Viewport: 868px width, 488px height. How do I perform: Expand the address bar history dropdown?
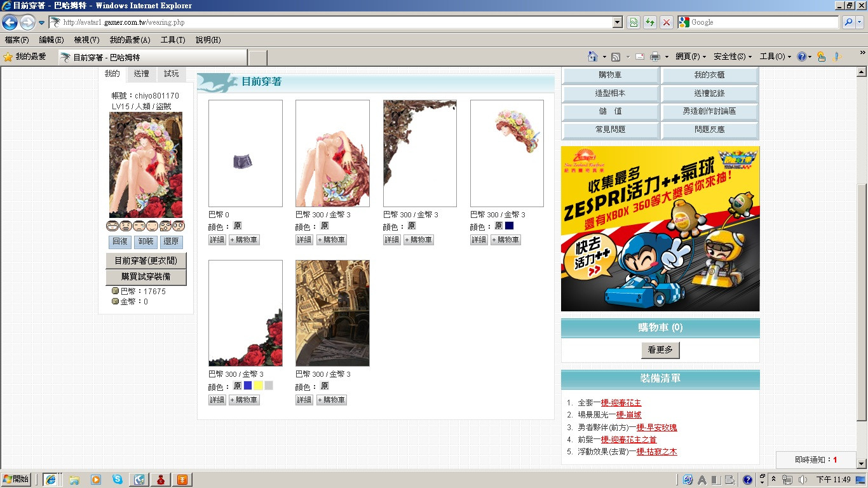coord(618,22)
